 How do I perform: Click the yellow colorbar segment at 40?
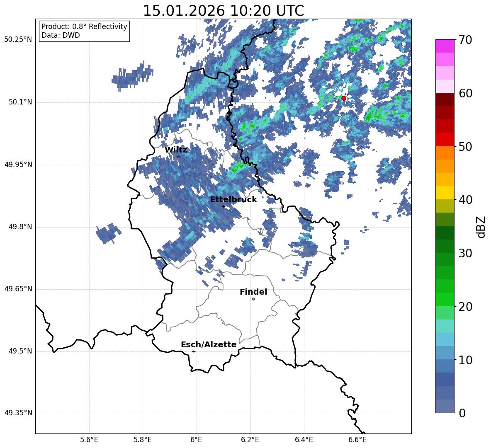pos(445,193)
